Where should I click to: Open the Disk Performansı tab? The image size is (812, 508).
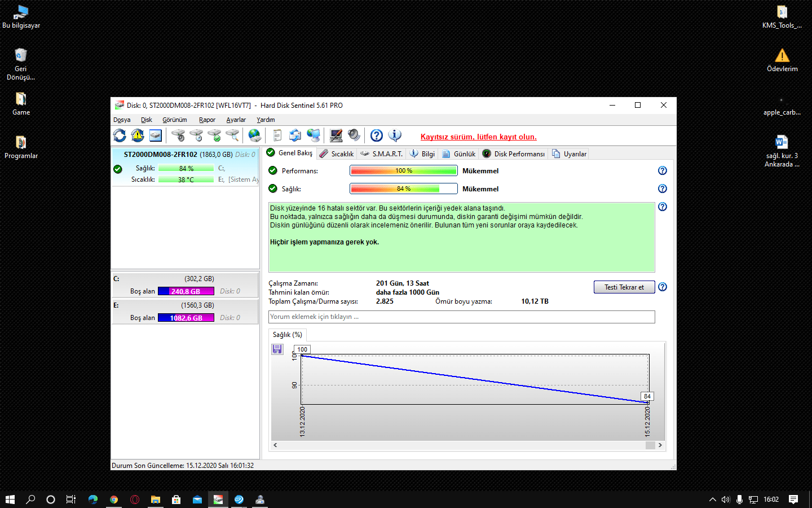coord(514,154)
